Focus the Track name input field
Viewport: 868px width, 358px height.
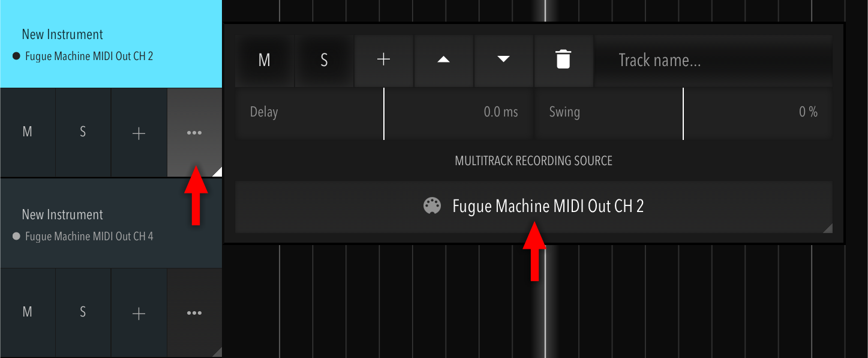coord(713,60)
